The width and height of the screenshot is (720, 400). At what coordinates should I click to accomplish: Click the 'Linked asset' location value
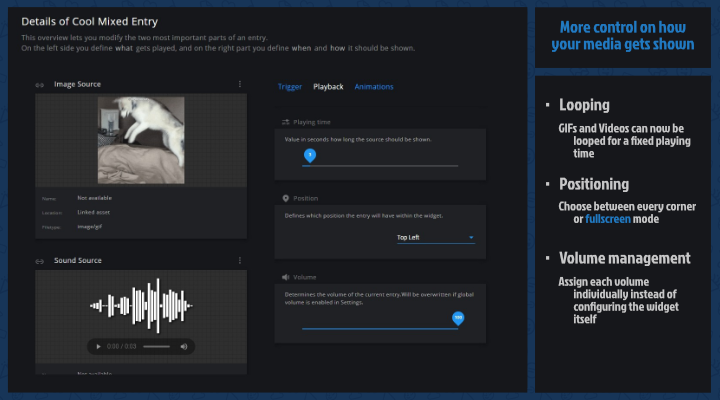tap(93, 212)
